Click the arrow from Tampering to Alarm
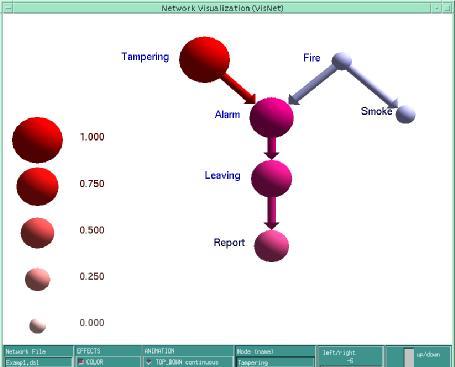 click(x=239, y=89)
